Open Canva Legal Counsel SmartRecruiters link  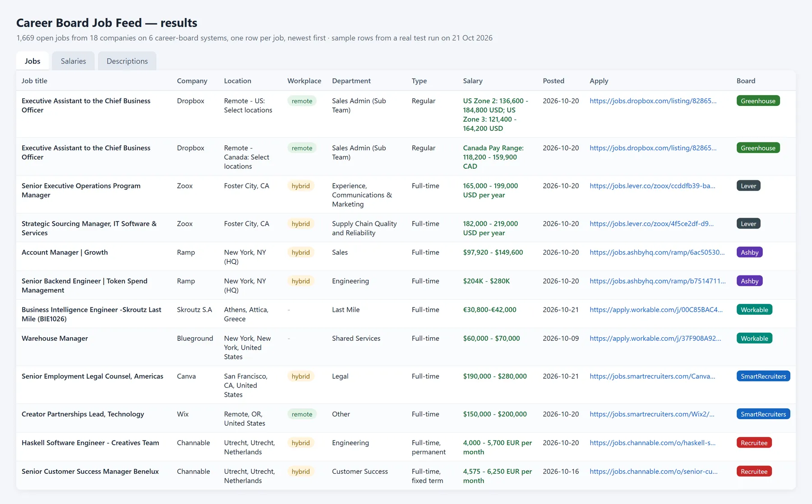tap(652, 376)
